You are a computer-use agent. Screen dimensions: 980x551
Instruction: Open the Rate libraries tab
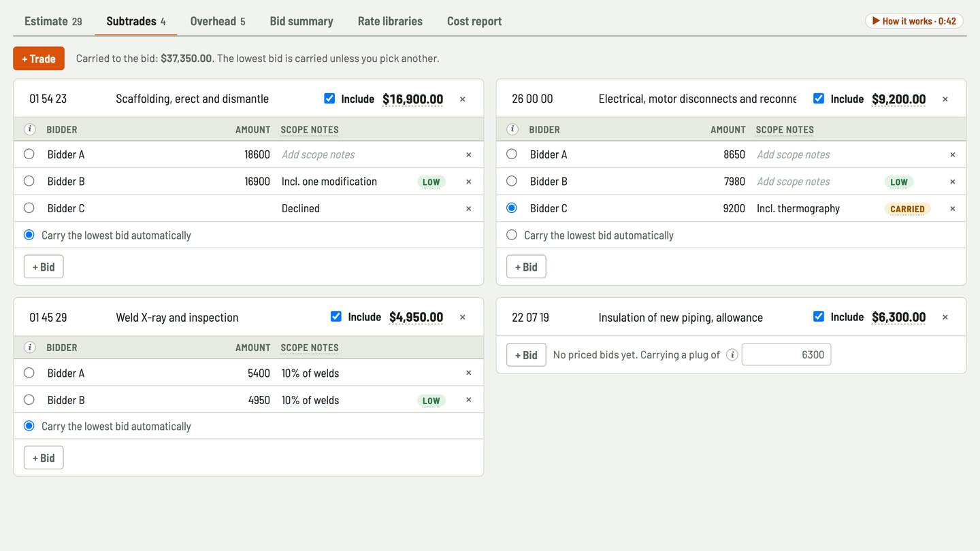point(390,21)
